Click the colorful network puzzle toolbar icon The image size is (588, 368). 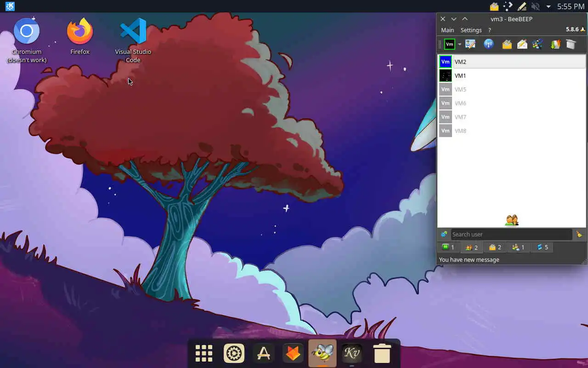pyautogui.click(x=537, y=44)
